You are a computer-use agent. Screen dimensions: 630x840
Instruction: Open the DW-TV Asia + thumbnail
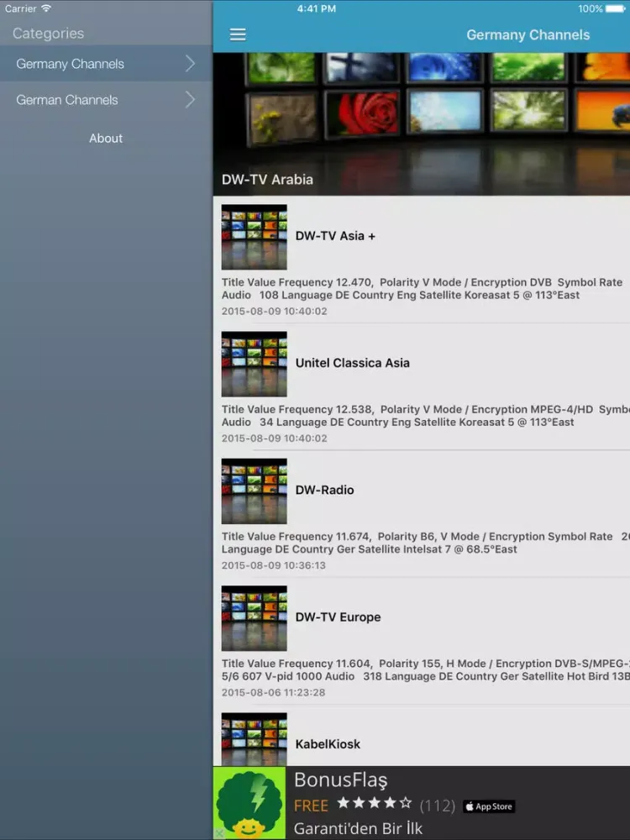[x=255, y=237]
